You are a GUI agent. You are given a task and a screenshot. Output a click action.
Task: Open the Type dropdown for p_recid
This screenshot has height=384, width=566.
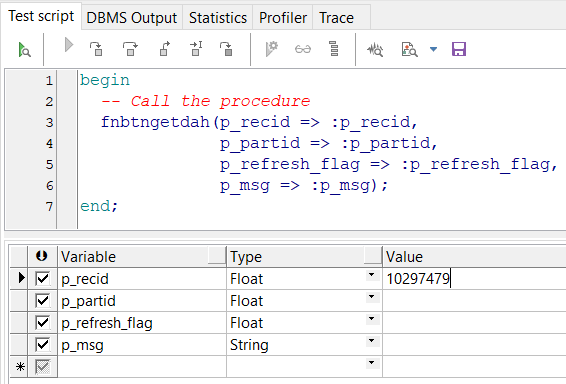[x=371, y=275]
